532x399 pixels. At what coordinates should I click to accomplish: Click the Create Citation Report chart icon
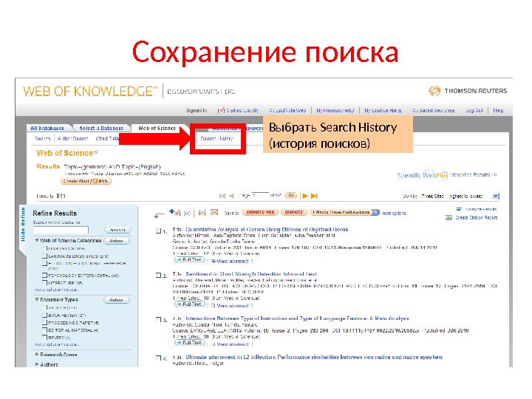click(449, 218)
